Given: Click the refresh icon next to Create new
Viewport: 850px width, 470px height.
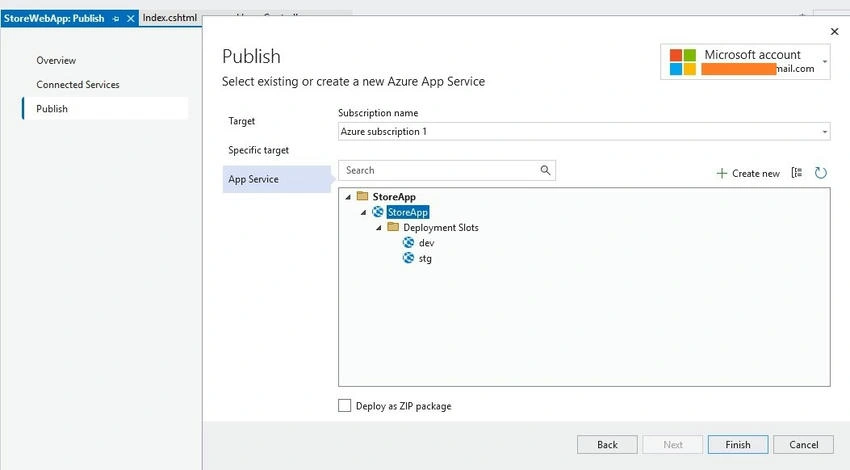Looking at the screenshot, I should pyautogui.click(x=821, y=173).
